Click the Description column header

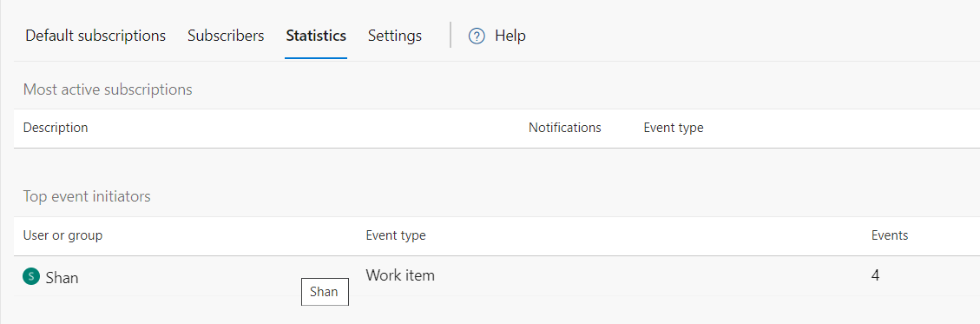(56, 128)
